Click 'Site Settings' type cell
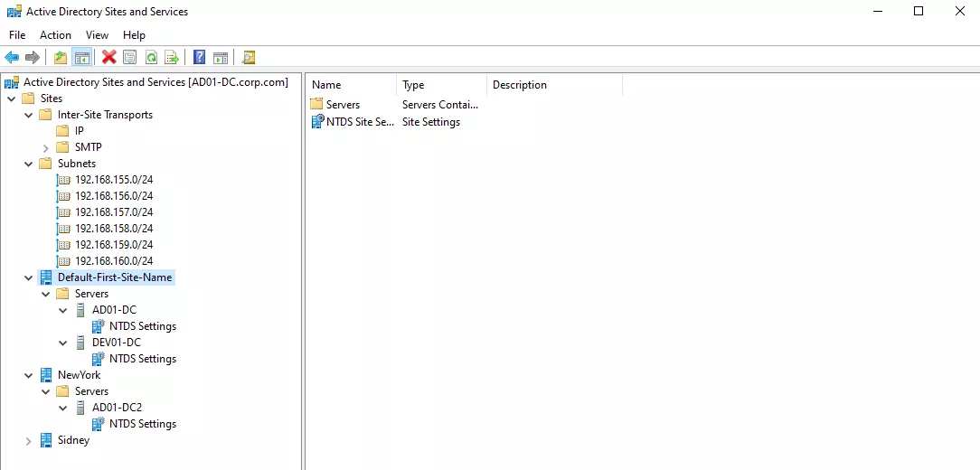Image resolution: width=980 pixels, height=470 pixels. pyautogui.click(x=431, y=122)
